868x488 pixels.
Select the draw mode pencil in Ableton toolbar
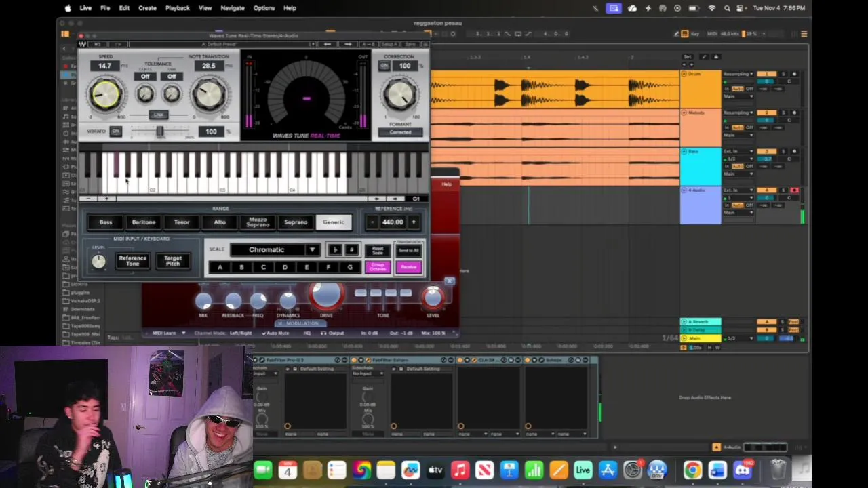[676, 33]
